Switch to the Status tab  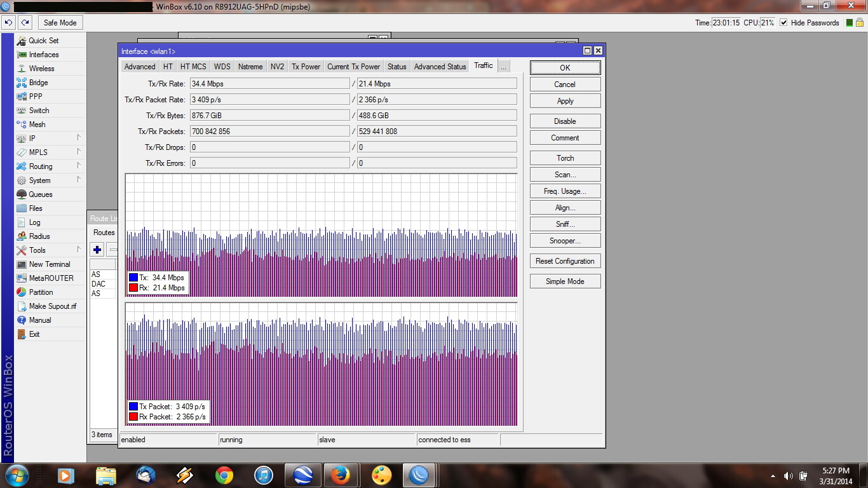point(397,67)
